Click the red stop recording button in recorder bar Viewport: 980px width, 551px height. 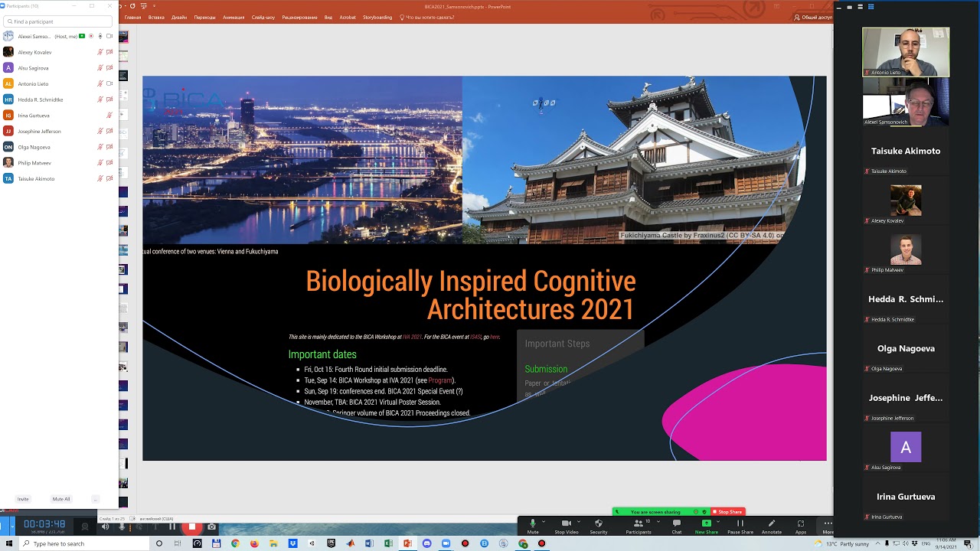coord(192,527)
